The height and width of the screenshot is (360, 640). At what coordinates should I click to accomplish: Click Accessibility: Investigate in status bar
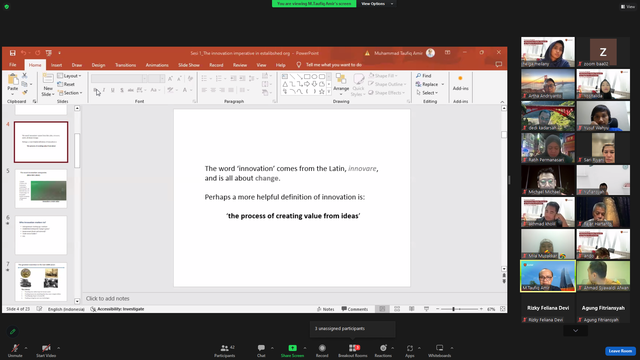coord(117,309)
